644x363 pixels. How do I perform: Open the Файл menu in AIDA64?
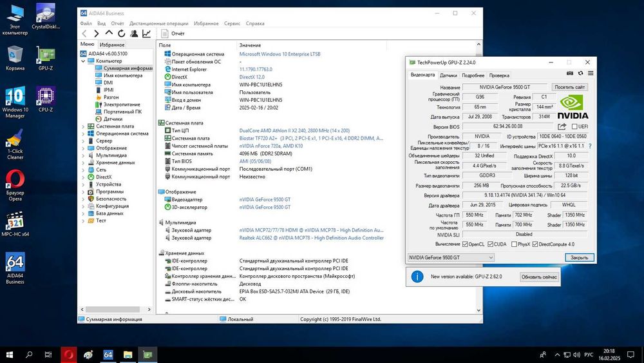point(86,23)
